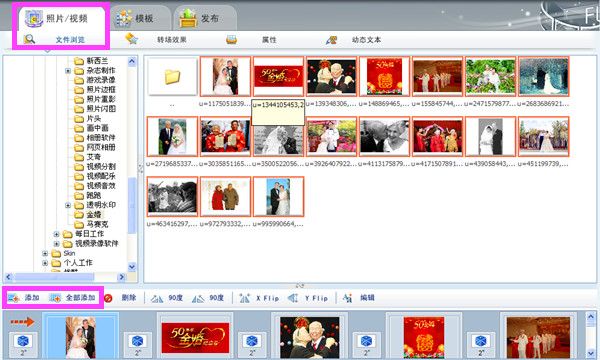This screenshot has width=600, height=360.
Task: Click the folder tree horizontal scrollbar
Action: tap(65, 277)
